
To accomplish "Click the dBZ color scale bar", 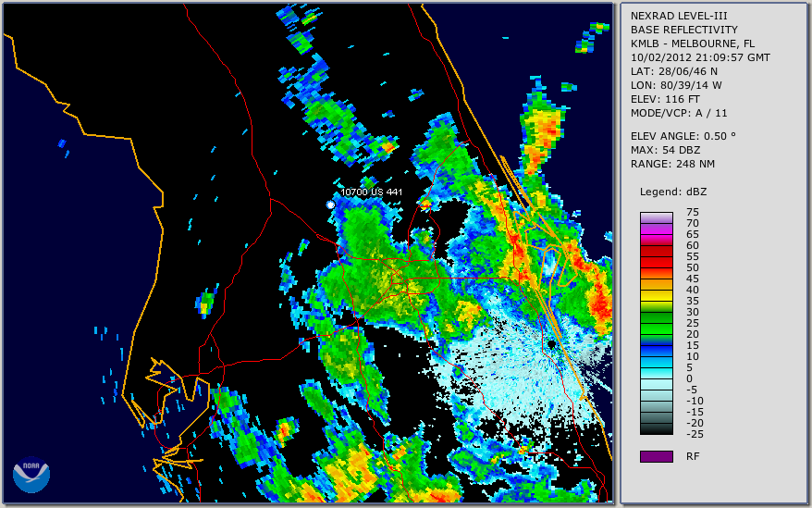I will tap(656, 323).
